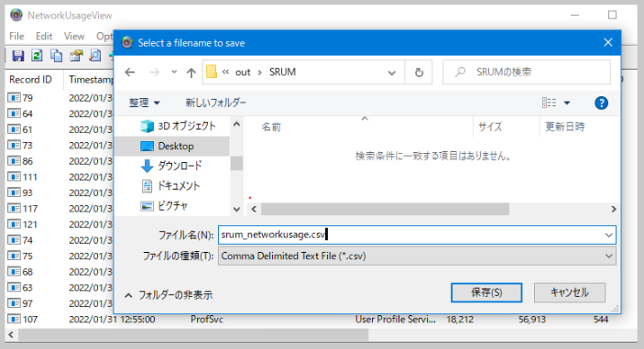
Task: Maximize the NetworkUsageView window
Action: click(612, 16)
